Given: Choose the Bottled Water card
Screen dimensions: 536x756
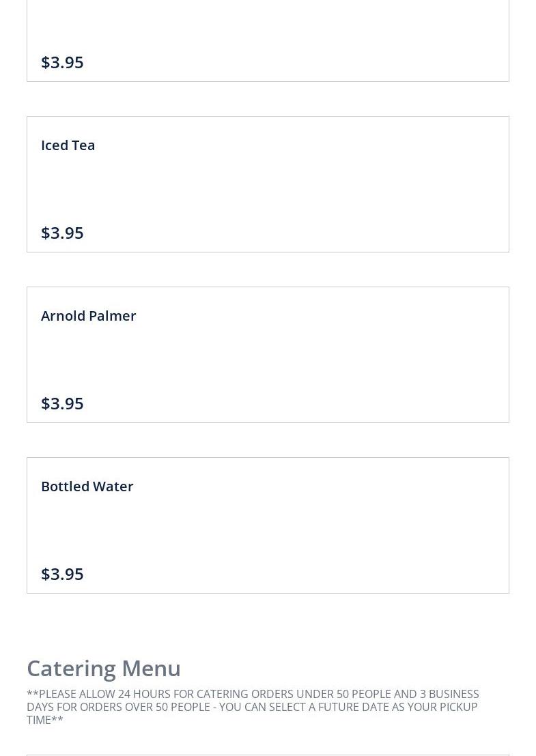Looking at the screenshot, I should (x=268, y=525).
